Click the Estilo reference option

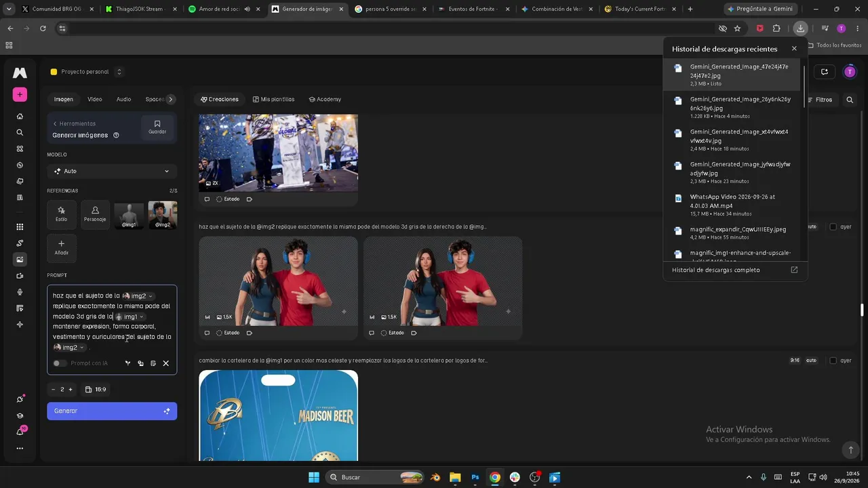point(61,215)
